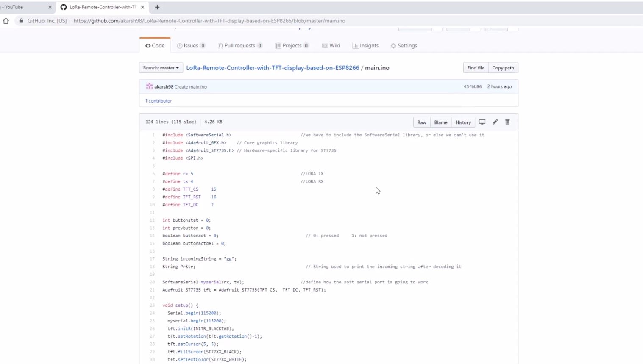This screenshot has width=643, height=364.
Task: Edit this file with pencil icon
Action: 495,122
